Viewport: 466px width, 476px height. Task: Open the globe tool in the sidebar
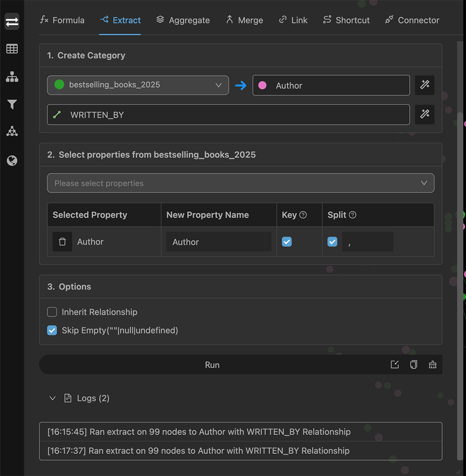coord(12,160)
